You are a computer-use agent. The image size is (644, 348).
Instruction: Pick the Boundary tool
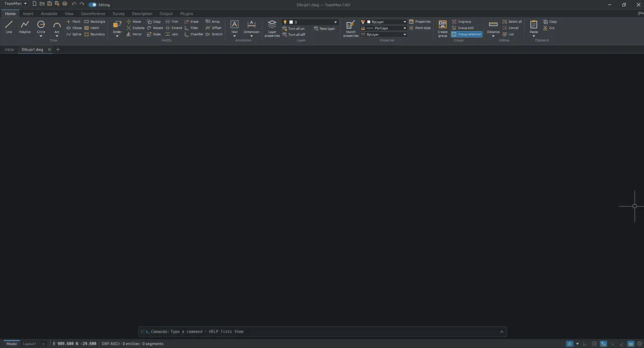pos(95,34)
